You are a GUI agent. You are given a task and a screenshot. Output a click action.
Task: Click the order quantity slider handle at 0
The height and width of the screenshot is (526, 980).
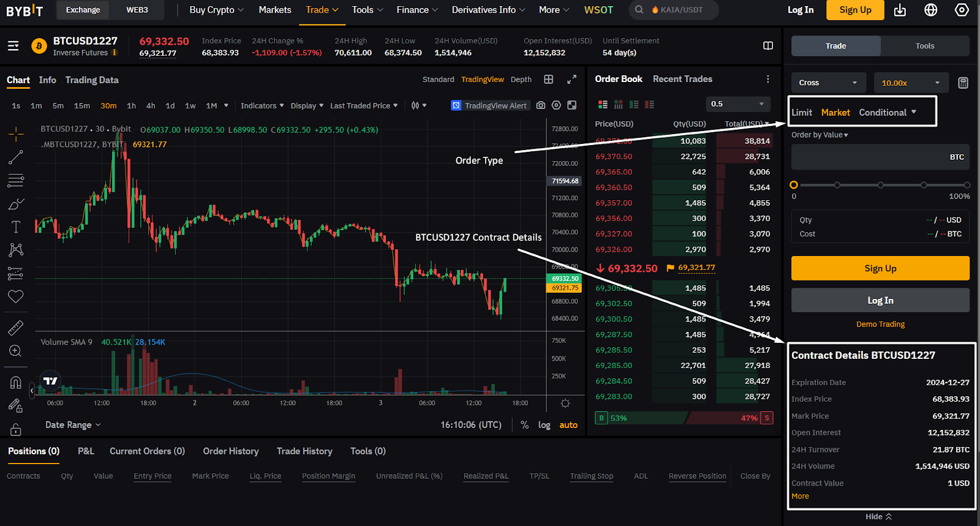(794, 185)
